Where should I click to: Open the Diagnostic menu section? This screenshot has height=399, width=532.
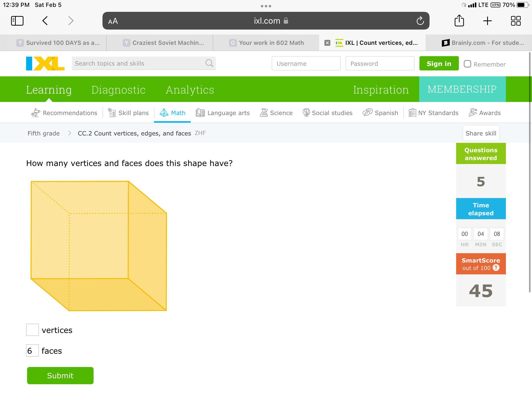[x=118, y=90]
